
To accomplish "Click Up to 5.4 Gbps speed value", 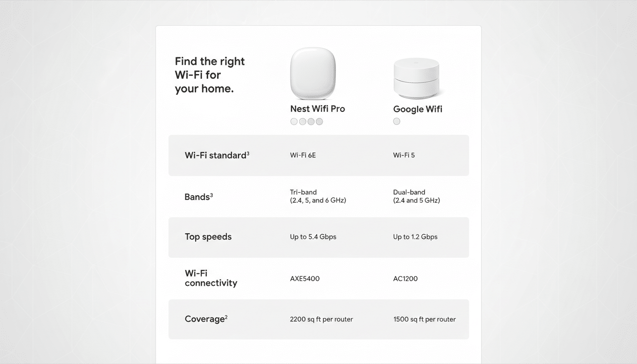I will [314, 237].
